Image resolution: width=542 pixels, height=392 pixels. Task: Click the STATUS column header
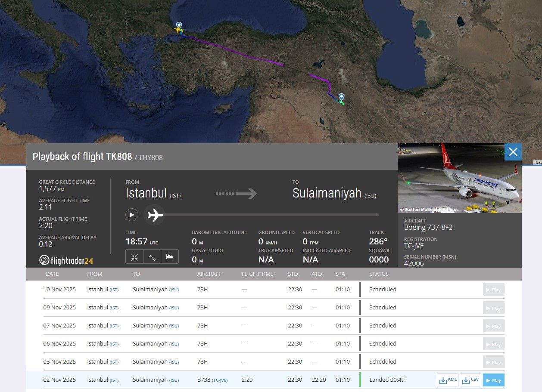(379, 274)
